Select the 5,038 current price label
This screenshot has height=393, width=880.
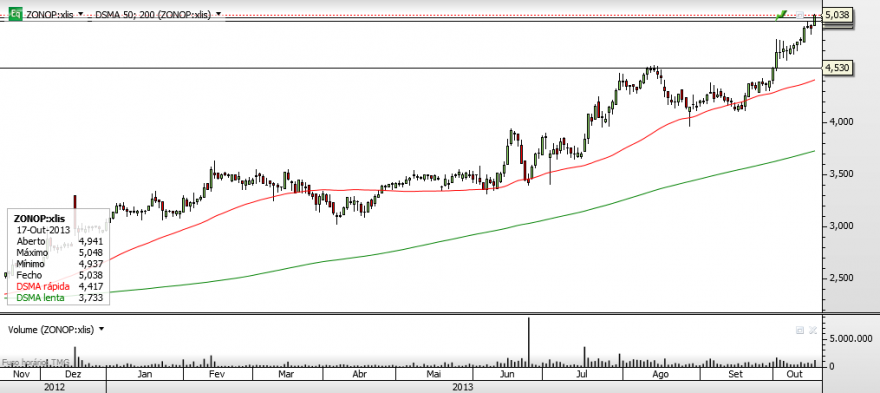coord(838,15)
